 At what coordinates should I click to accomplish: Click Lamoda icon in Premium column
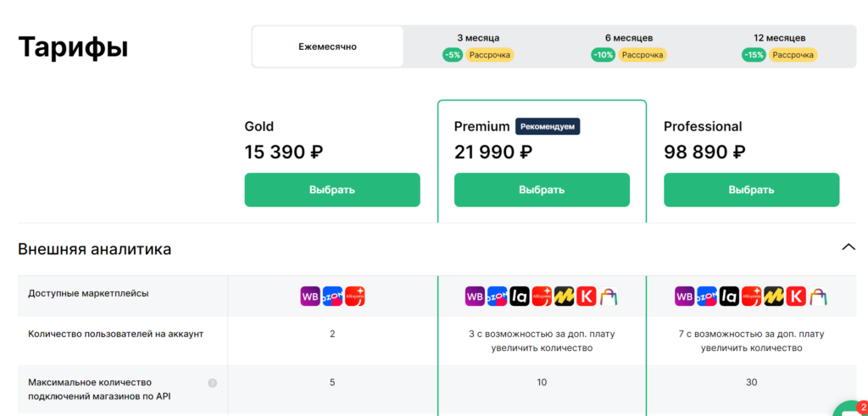[520, 297]
